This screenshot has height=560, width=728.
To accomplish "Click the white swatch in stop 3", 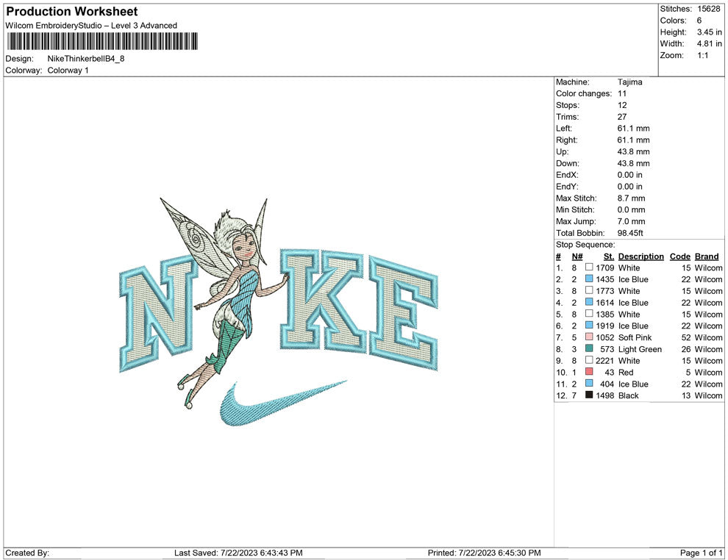I will click(589, 290).
